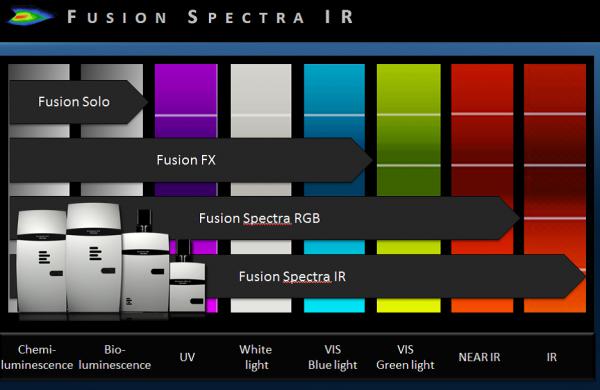This screenshot has height=390, width=600.
Task: Click the NEAR IR label
Action: 479,357
